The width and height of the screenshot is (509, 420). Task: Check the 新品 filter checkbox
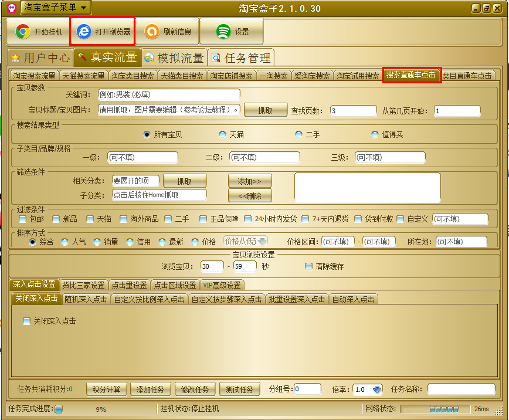(x=56, y=219)
